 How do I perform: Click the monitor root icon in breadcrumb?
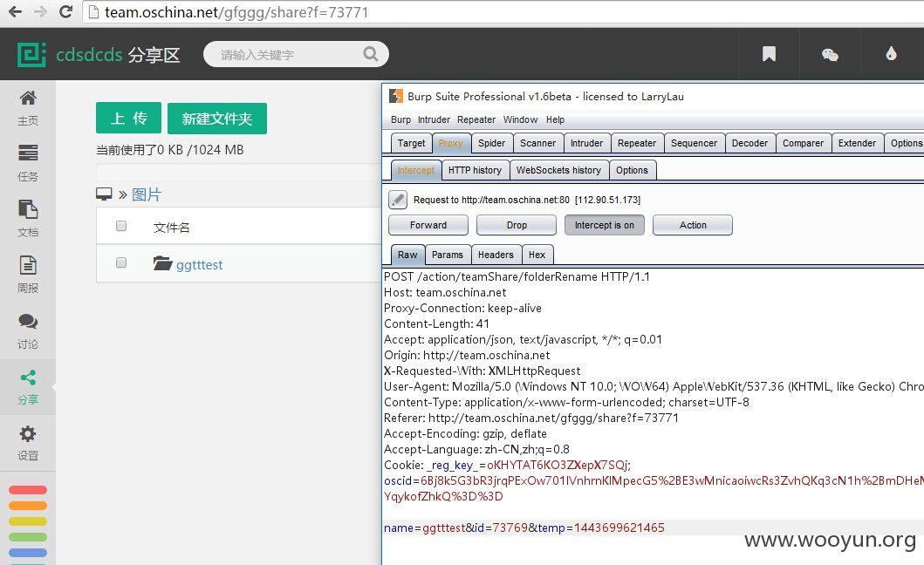(x=104, y=194)
